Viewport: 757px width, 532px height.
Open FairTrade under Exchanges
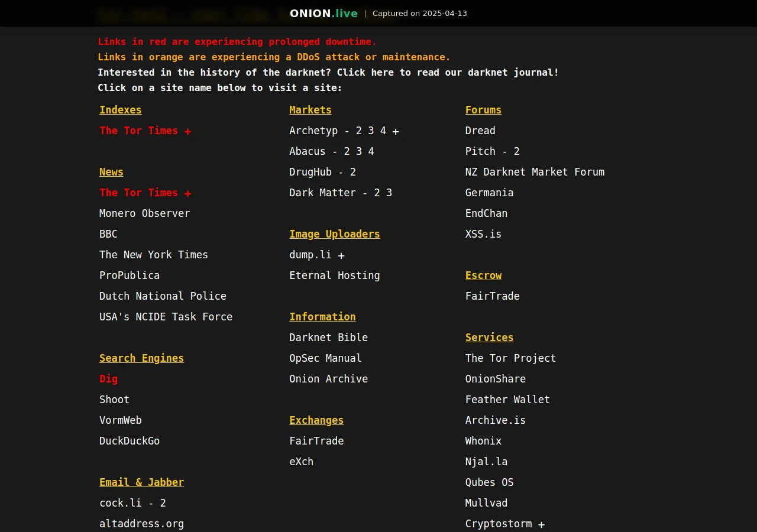[316, 441]
